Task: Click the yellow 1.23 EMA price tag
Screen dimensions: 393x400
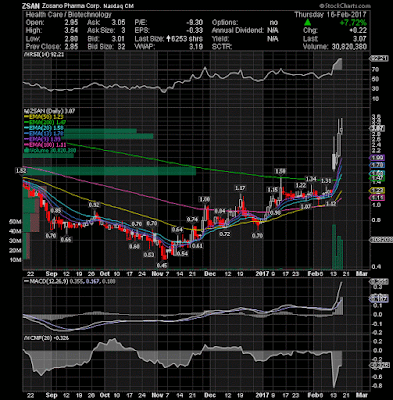Action: (377, 190)
